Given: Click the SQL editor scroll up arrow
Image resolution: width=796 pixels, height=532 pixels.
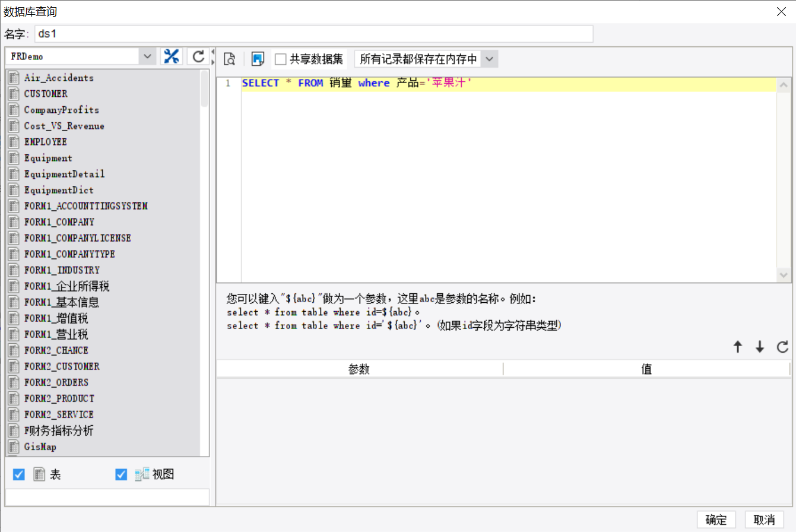Looking at the screenshot, I should pos(784,85).
